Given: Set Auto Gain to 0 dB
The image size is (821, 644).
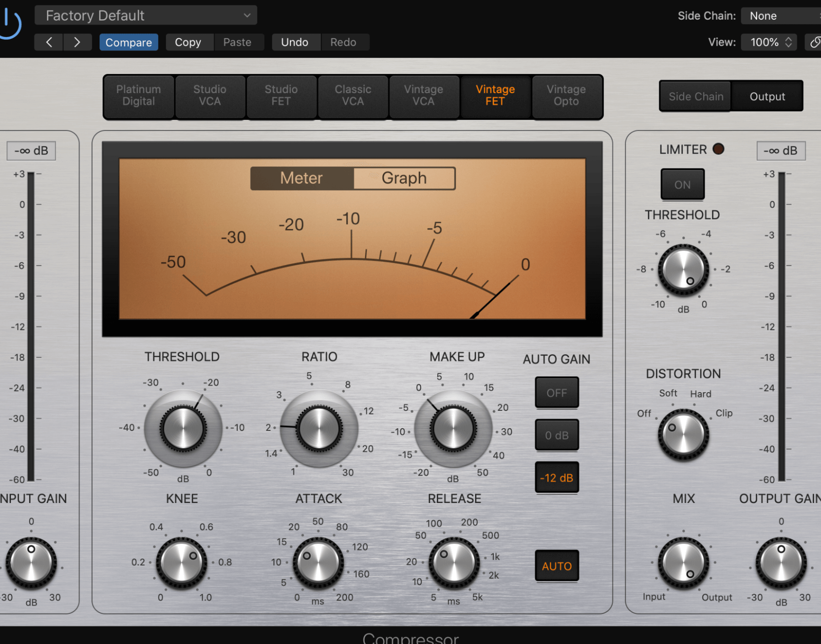Looking at the screenshot, I should click(557, 435).
